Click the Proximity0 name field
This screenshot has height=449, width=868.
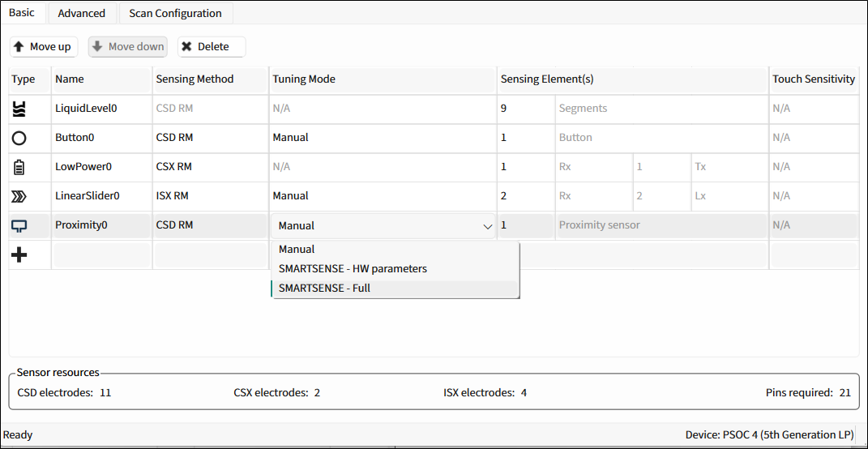(x=101, y=225)
